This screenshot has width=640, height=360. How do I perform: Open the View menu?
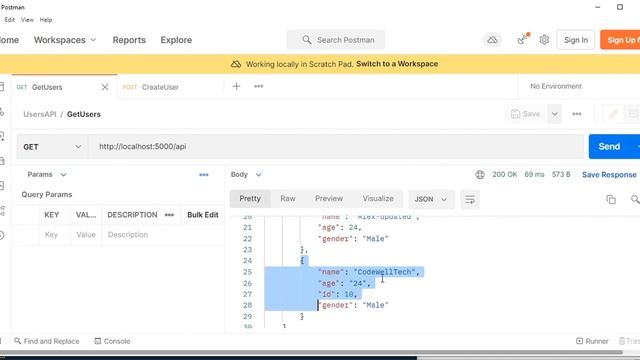tap(27, 20)
